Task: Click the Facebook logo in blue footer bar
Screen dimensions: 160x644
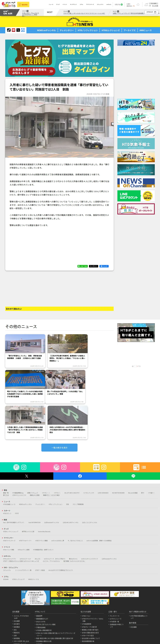Action: (80, 476)
